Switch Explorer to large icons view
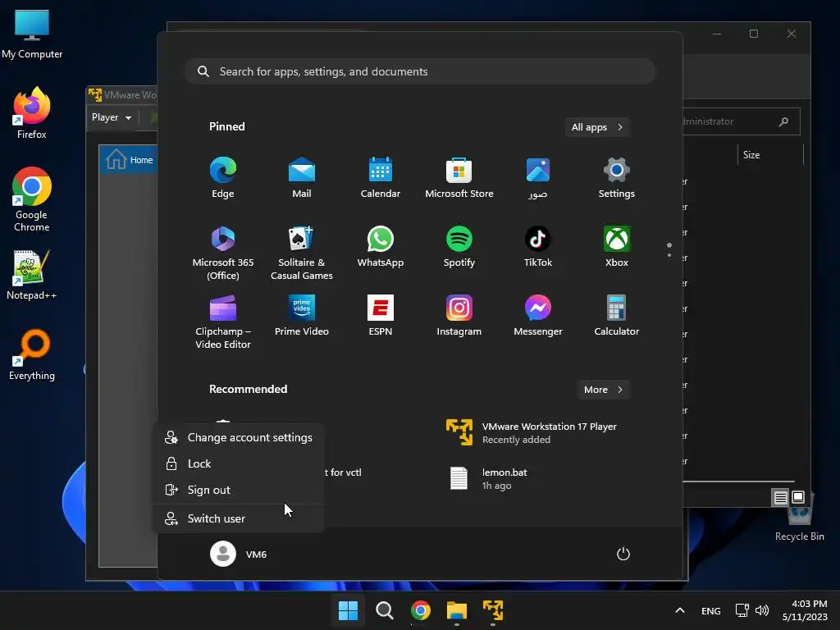Screen dimensions: 840x630 (x=797, y=497)
